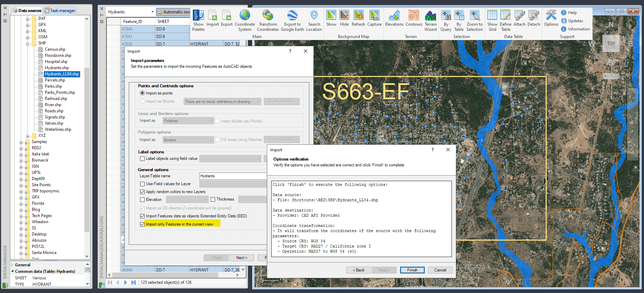Image resolution: width=644 pixels, height=293 pixels.
Task: Click the Export ribbon icon
Action: [x=226, y=18]
